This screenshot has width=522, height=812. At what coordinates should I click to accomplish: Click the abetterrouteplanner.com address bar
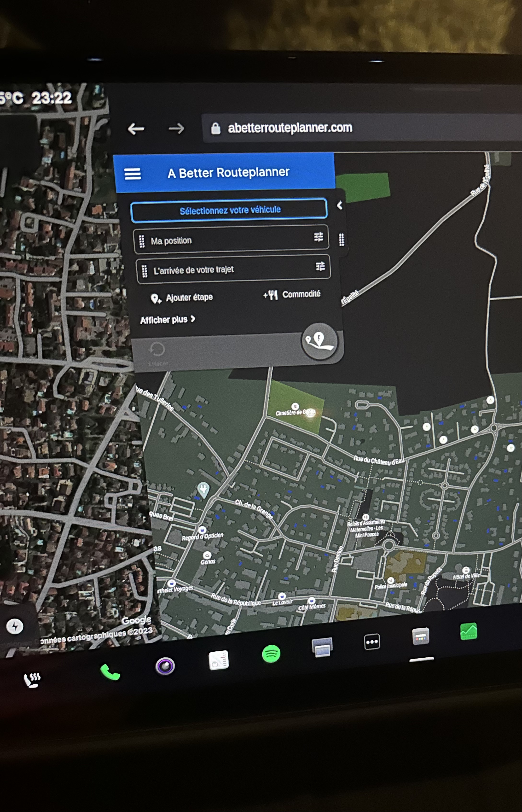coord(290,128)
